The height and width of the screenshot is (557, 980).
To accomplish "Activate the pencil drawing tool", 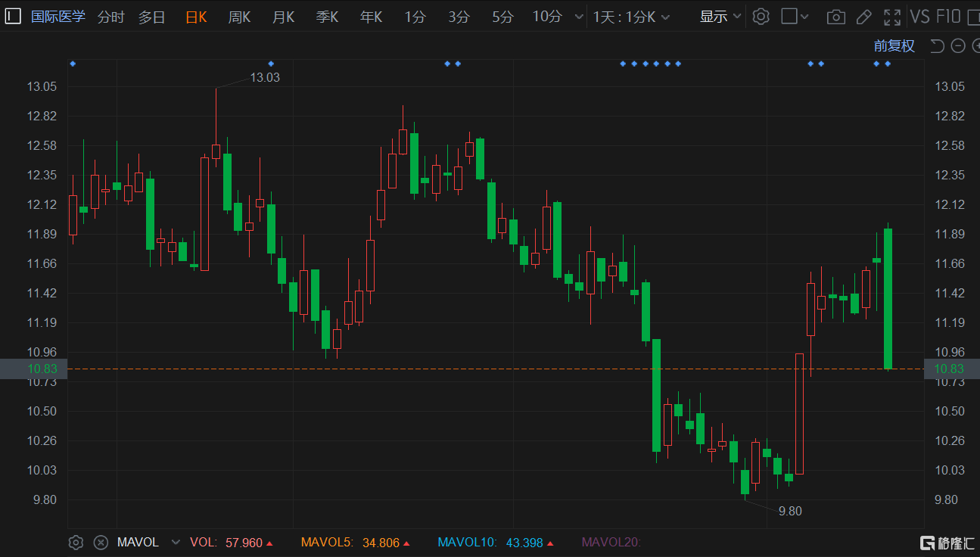I will [863, 17].
